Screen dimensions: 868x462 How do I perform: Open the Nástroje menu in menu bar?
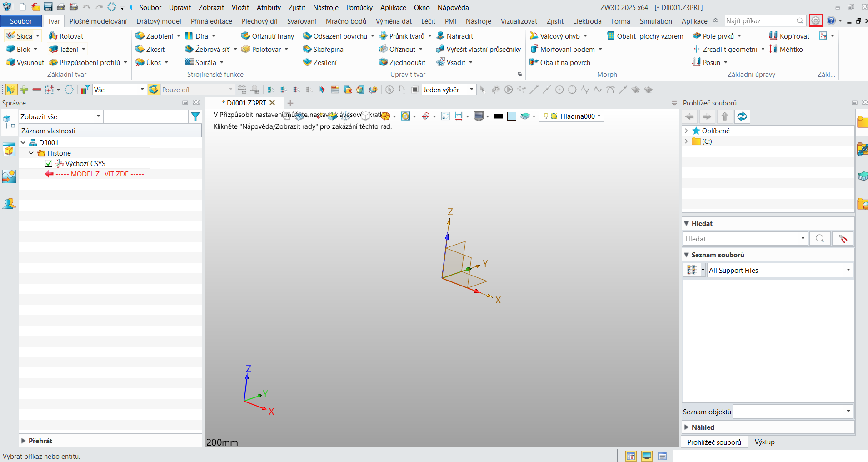coord(325,7)
